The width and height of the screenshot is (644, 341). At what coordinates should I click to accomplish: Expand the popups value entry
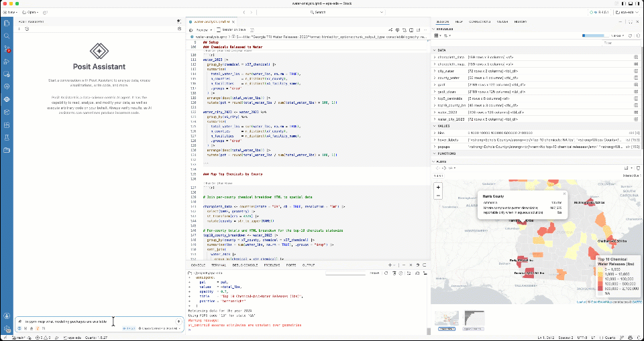pos(435,147)
